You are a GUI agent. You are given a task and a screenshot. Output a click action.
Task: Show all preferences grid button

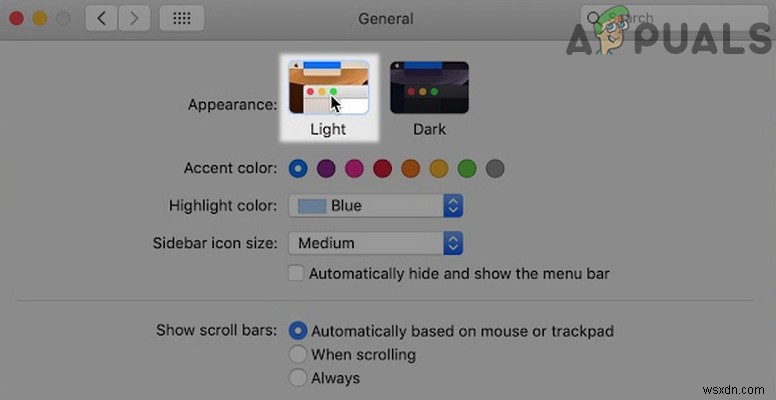point(181,18)
